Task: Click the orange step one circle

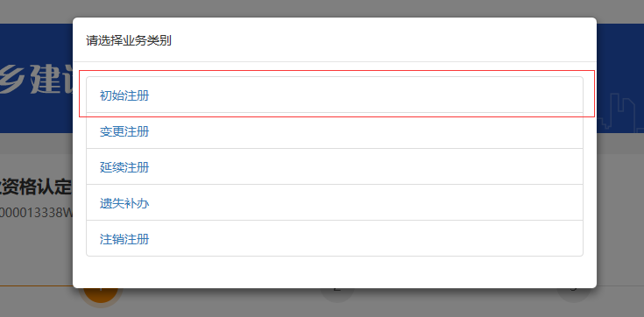Action: click(100, 296)
